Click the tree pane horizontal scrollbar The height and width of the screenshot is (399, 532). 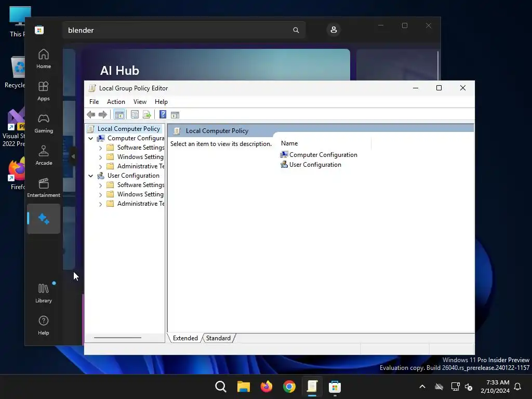coord(117,338)
